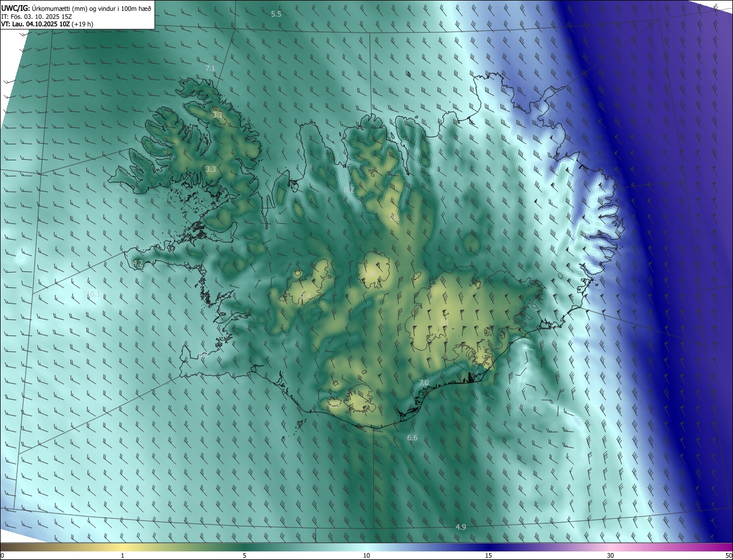The image size is (733, 560).
Task: Click the magenta end of the color bar
Action: point(716,547)
